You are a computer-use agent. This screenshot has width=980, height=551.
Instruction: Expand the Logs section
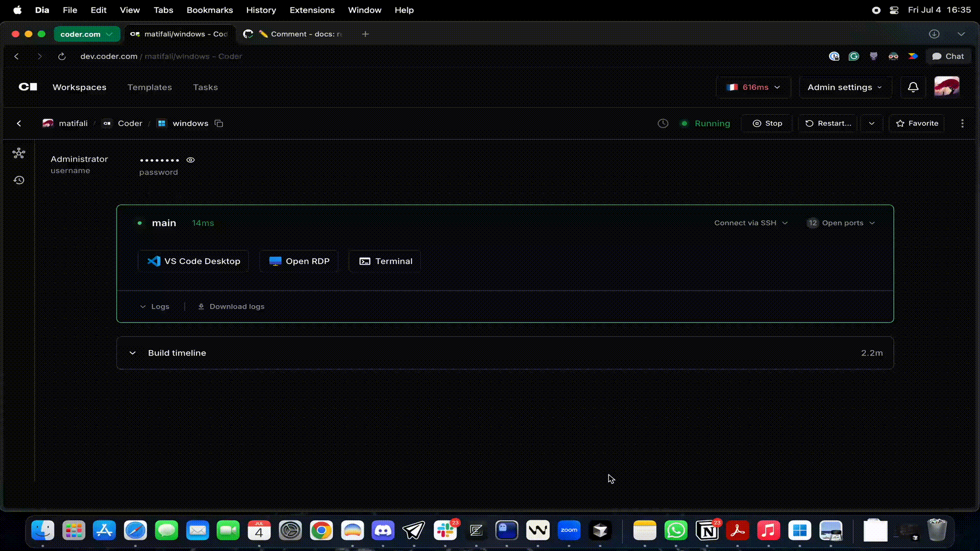pos(155,307)
